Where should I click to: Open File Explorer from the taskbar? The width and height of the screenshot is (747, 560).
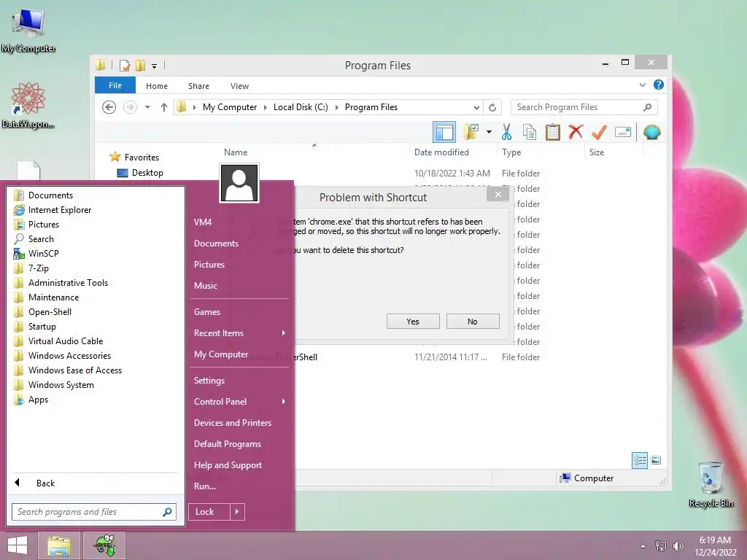click(59, 545)
